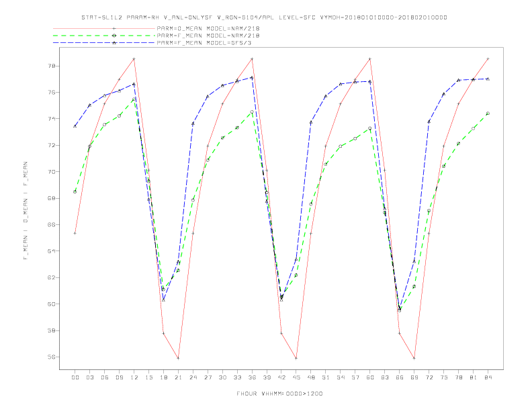Click x-axis forecast hour label 51
Viewport: 532px width, 411px height.
[326, 377]
